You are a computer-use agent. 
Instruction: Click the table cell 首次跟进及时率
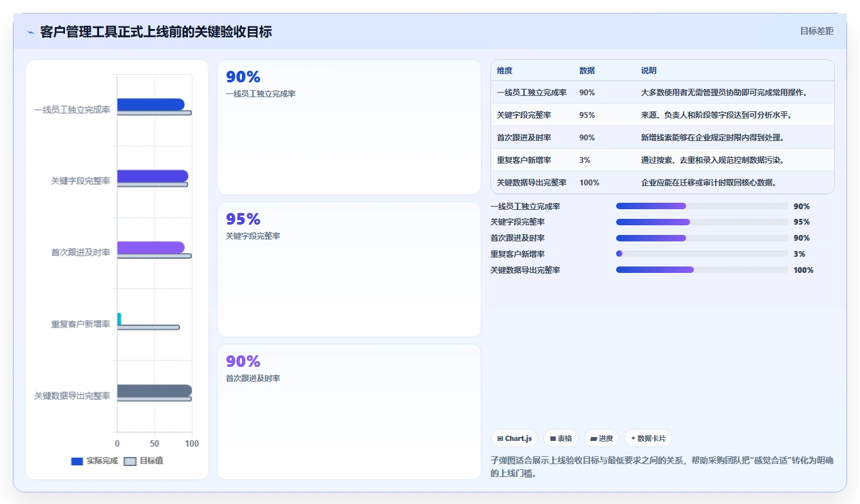524,138
